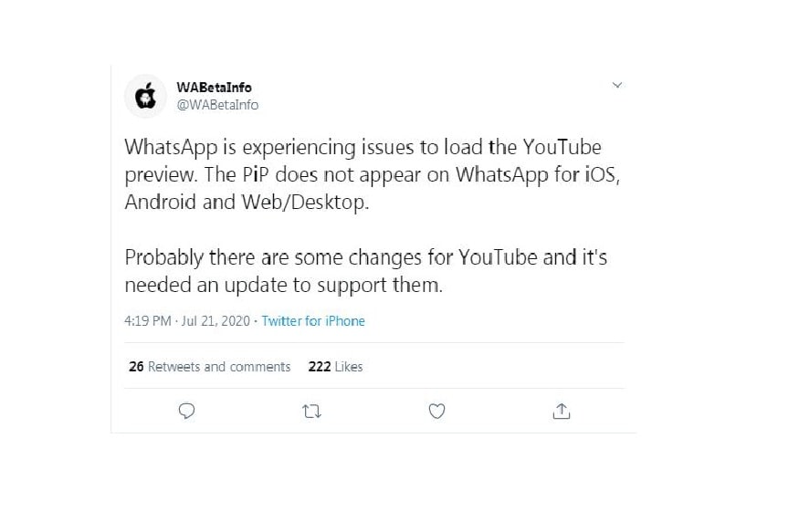The image size is (799, 532).
Task: Expand the tweet options chevron
Action: (617, 85)
